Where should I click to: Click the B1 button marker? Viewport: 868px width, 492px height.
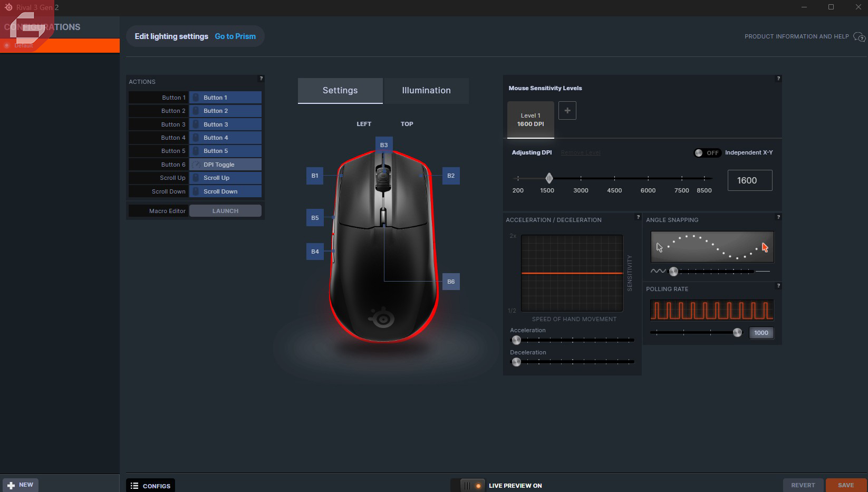(x=315, y=176)
